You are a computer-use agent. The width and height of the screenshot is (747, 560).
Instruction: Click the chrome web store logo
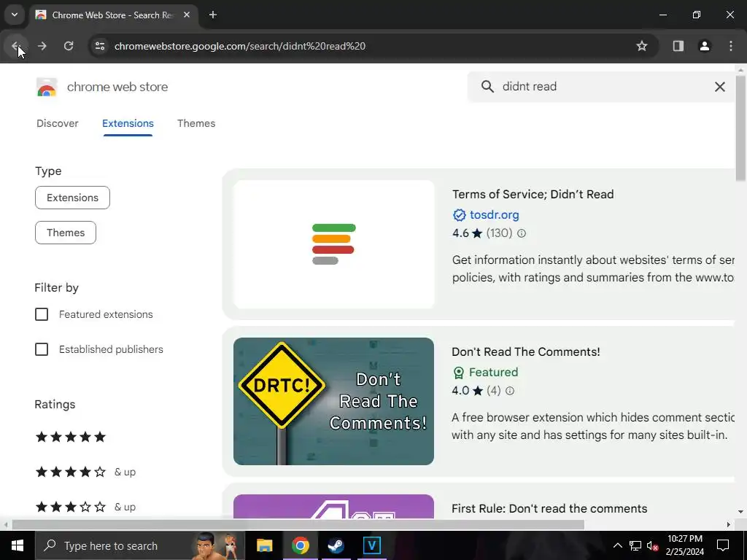pos(47,87)
